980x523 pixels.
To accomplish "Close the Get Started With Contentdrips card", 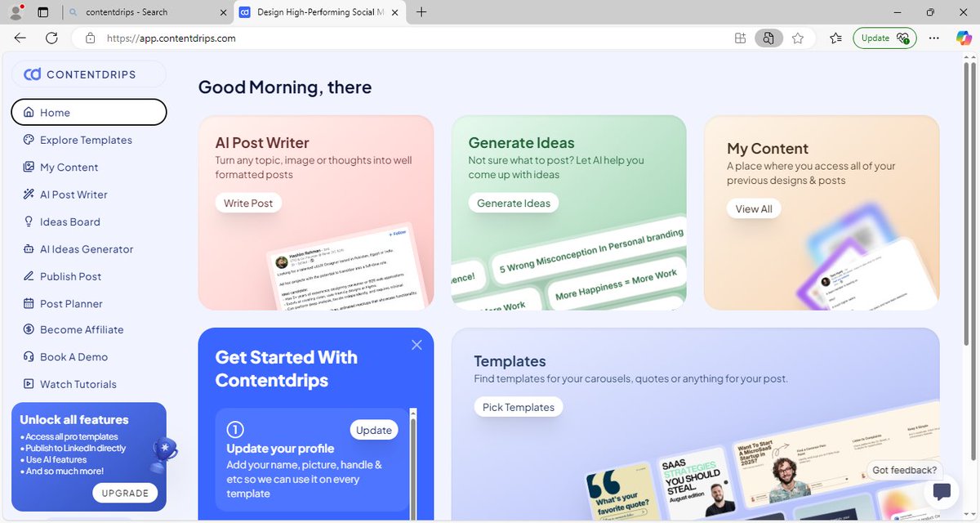I will [x=416, y=345].
